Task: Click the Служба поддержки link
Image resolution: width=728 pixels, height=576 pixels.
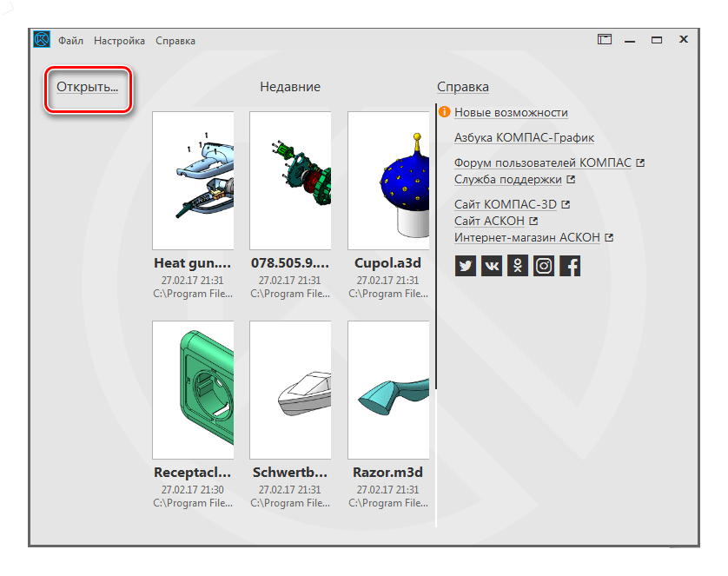Action: (x=508, y=180)
